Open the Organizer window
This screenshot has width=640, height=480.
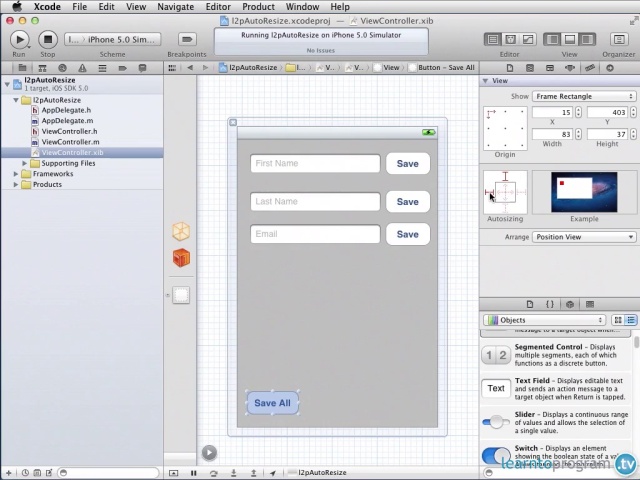(x=618, y=39)
